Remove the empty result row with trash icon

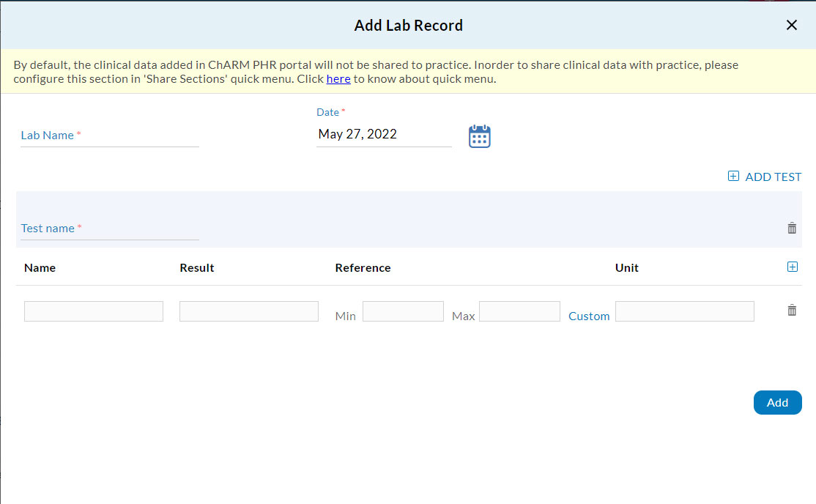[x=791, y=310]
